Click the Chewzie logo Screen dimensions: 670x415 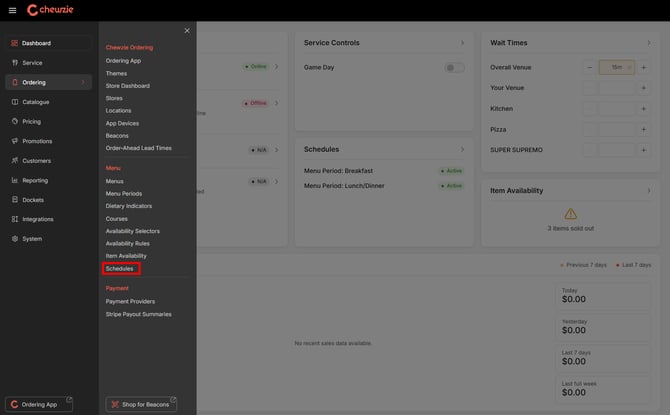click(x=50, y=10)
